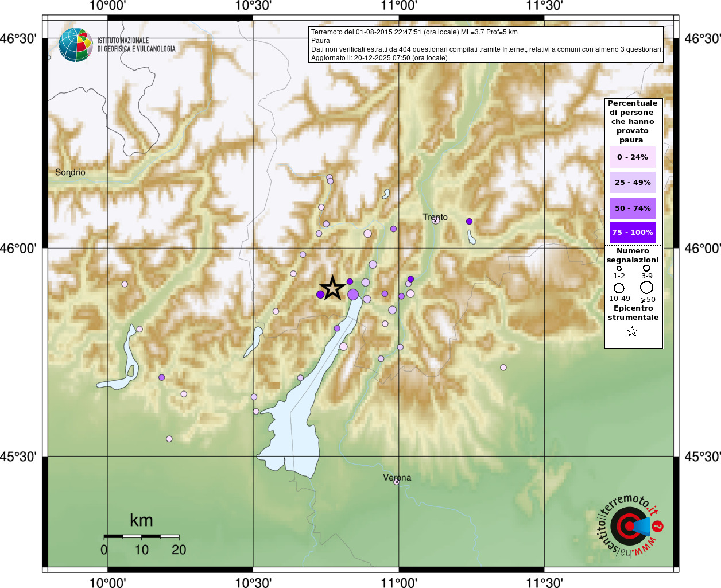Viewport: 721px width, 588px height.
Task: Pick the 0 - 24% color swatch
Action: [632, 157]
